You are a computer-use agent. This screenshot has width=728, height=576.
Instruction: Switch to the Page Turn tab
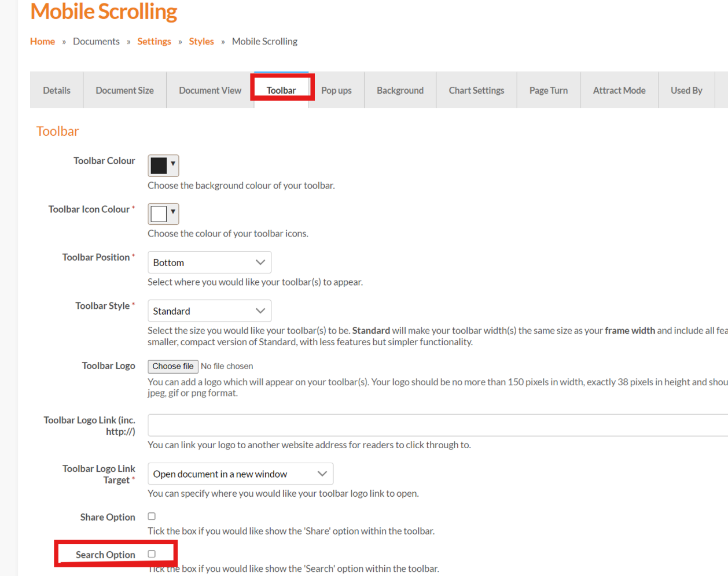[548, 91]
